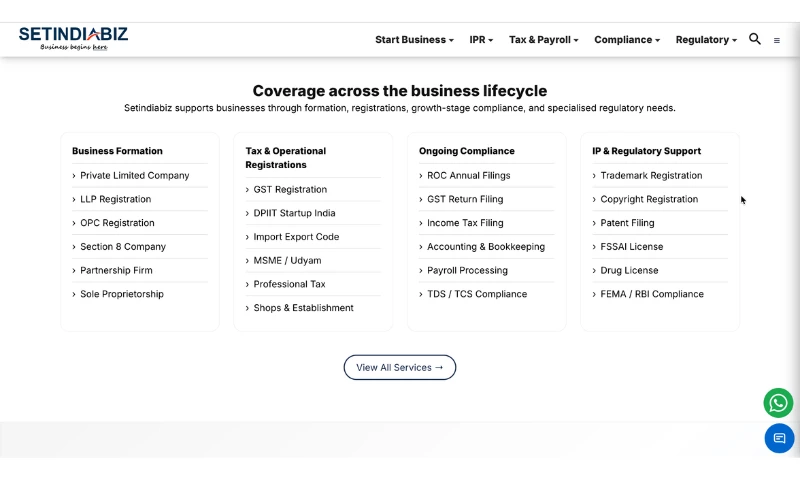
Task: Expand the Regulatory dropdown menu
Action: [x=706, y=40]
